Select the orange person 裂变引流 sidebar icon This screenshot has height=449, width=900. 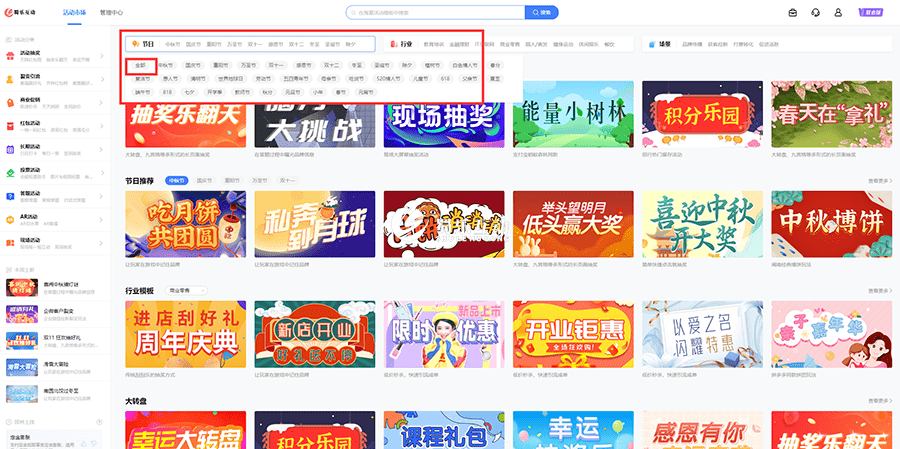coord(10,79)
